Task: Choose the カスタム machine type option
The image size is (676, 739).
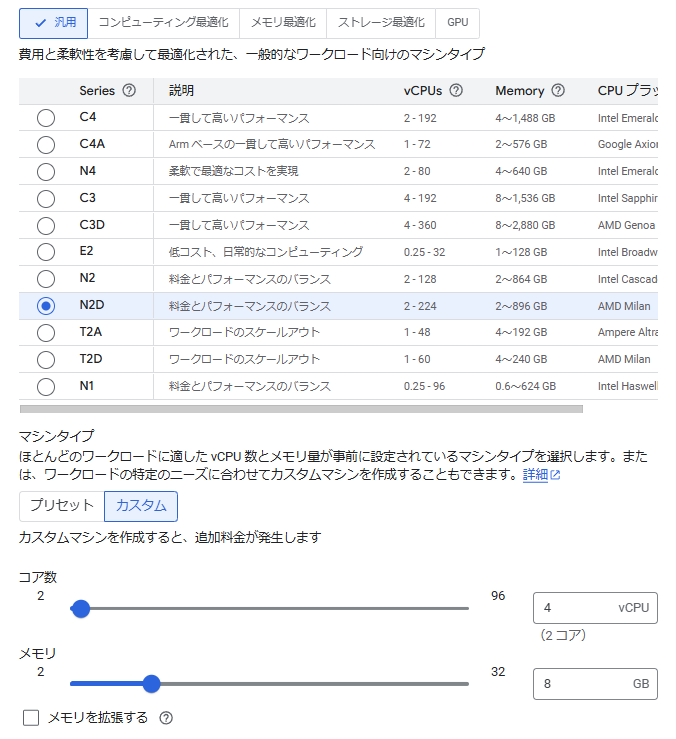Action: 141,506
